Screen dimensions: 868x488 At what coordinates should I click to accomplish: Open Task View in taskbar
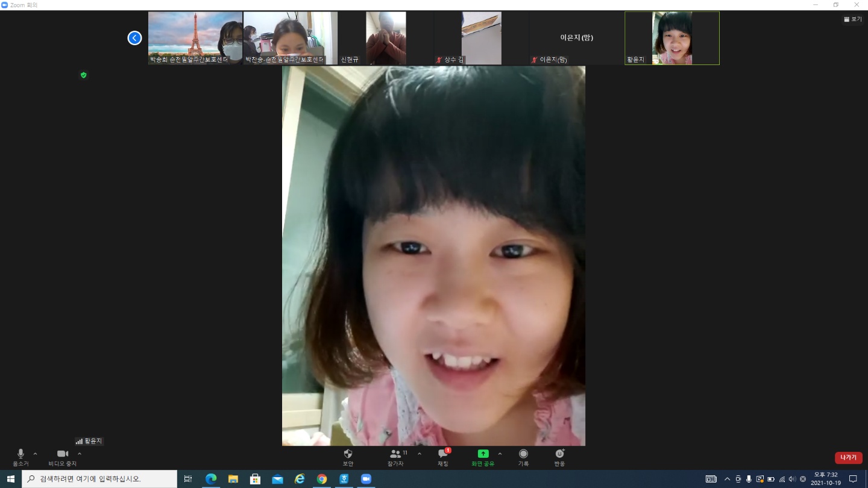coord(188,479)
